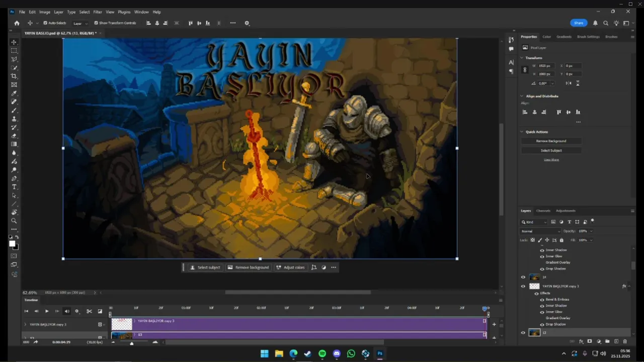Click the Share button
The height and width of the screenshot is (362, 644).
[x=579, y=23]
